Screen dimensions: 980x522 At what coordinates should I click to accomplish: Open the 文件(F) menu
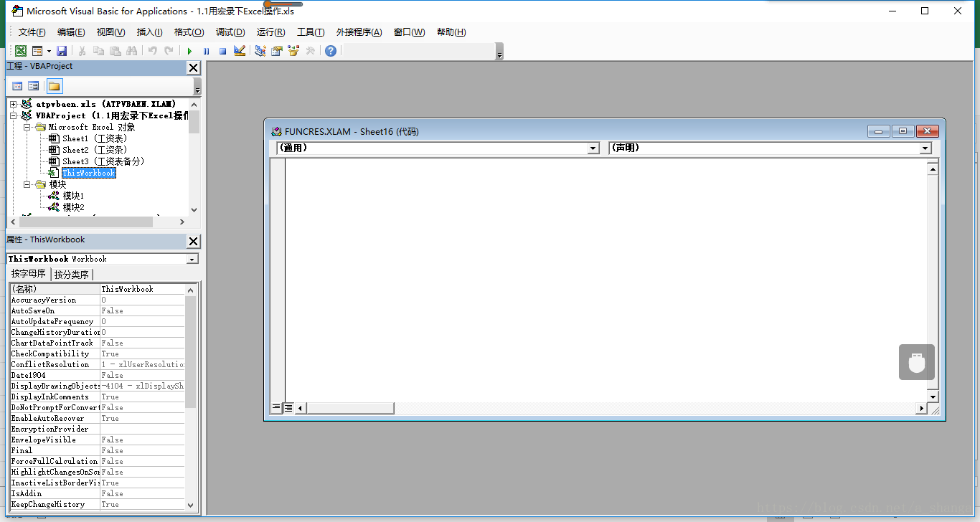(x=32, y=32)
